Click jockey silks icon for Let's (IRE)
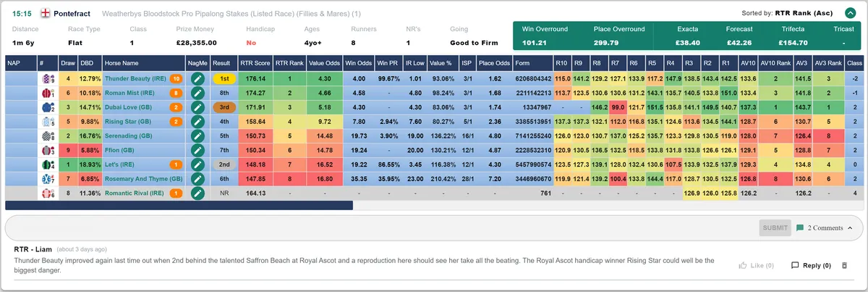This screenshot has height=292, width=868. (x=48, y=165)
